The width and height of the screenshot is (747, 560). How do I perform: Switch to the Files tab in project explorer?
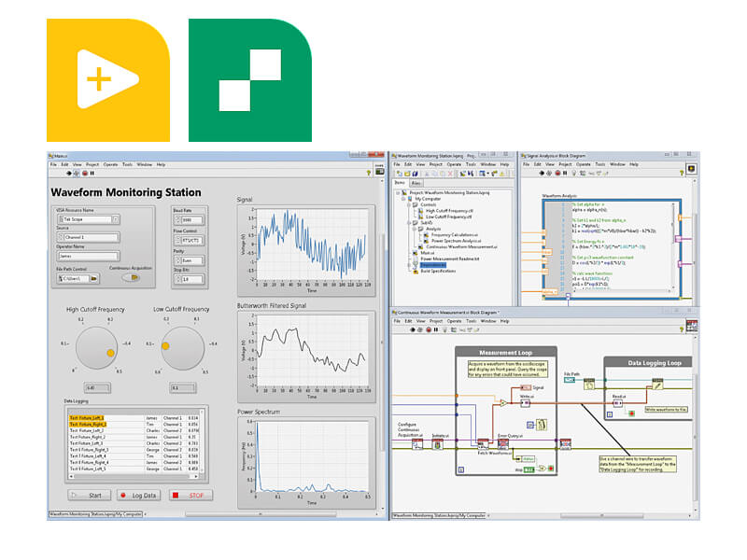click(416, 183)
